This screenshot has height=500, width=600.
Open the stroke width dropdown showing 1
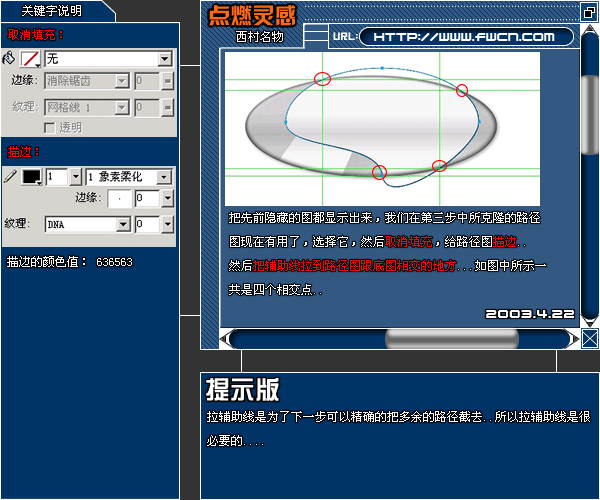click(x=75, y=176)
